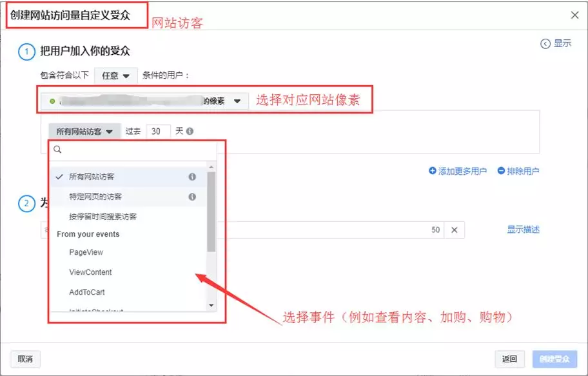This screenshot has width=588, height=376.
Task: Open 显示描述 link
Action: click(524, 229)
